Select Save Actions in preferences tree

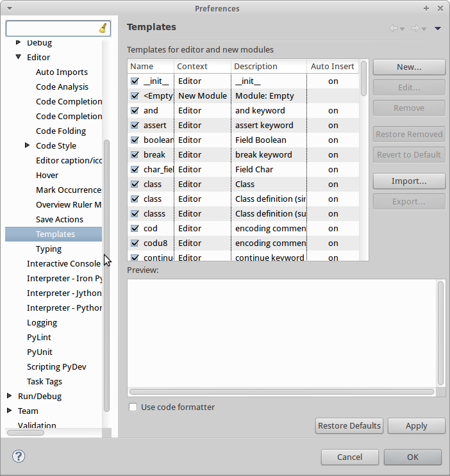[x=60, y=219]
